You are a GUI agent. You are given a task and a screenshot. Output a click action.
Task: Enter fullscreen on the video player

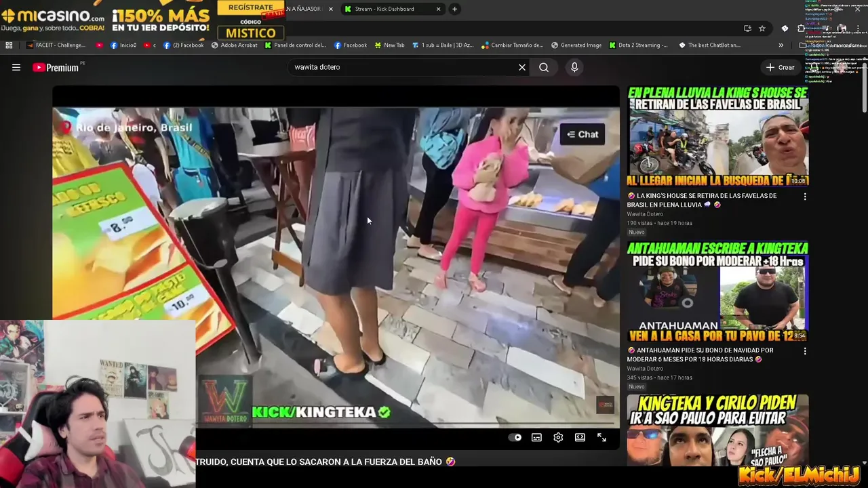tap(601, 438)
